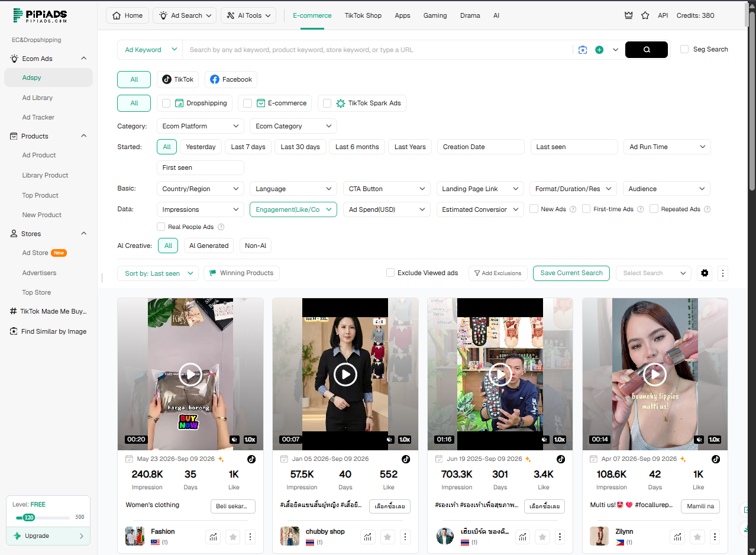This screenshot has height=555, width=756.
Task: Click the Save Current Search button
Action: click(571, 273)
